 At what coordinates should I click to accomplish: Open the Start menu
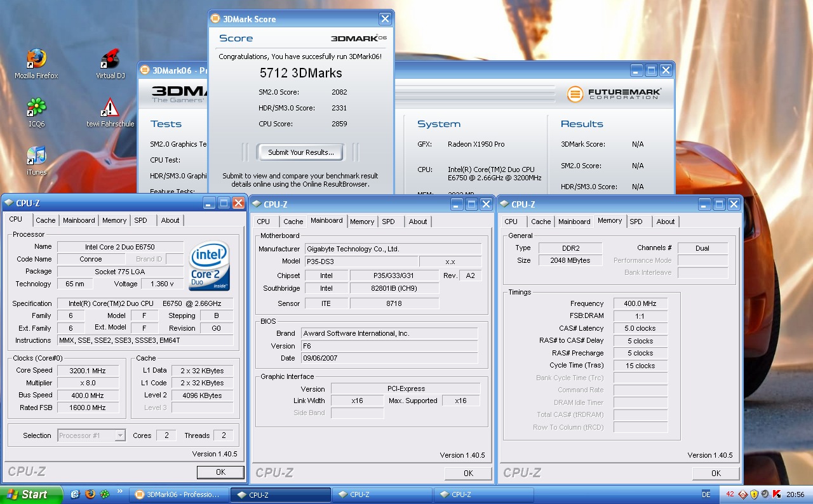point(32,494)
